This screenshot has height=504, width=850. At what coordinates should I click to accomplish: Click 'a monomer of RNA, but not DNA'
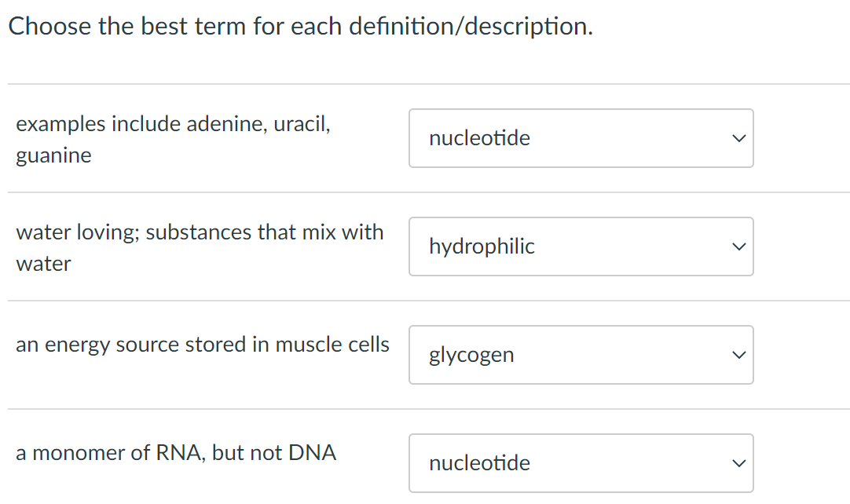176,453
